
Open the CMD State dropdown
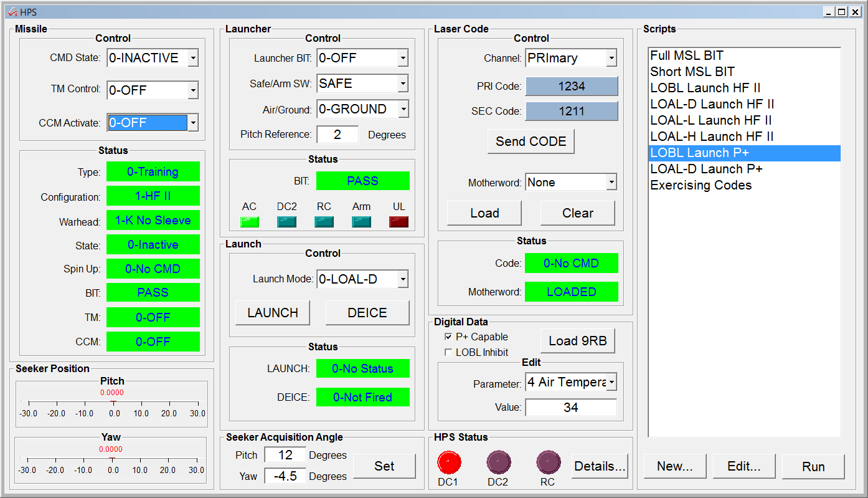193,58
